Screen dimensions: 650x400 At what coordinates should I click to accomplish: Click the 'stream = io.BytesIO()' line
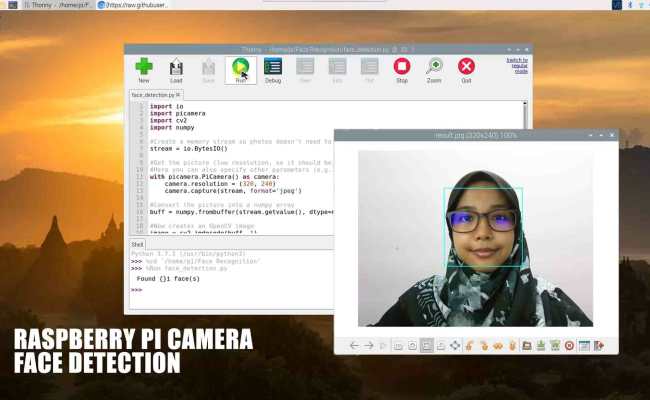pos(189,149)
